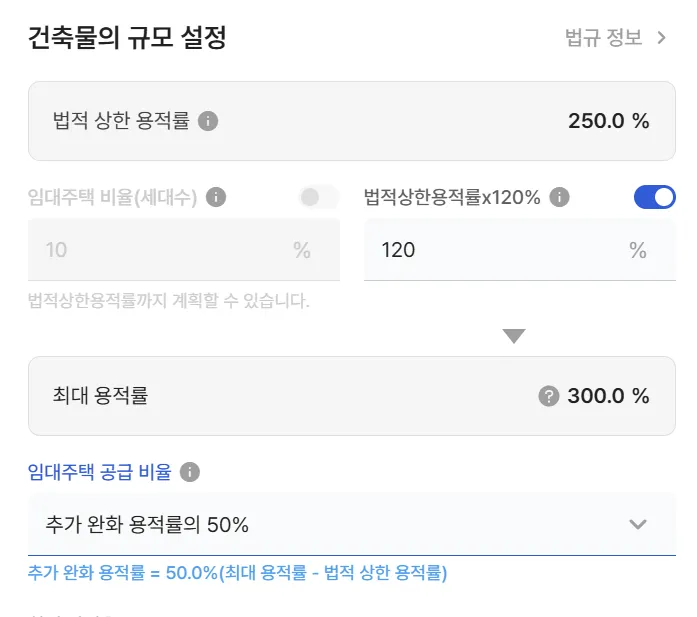Click info icon beside 법적 상한 용적률
The image size is (697, 617).
tap(208, 121)
